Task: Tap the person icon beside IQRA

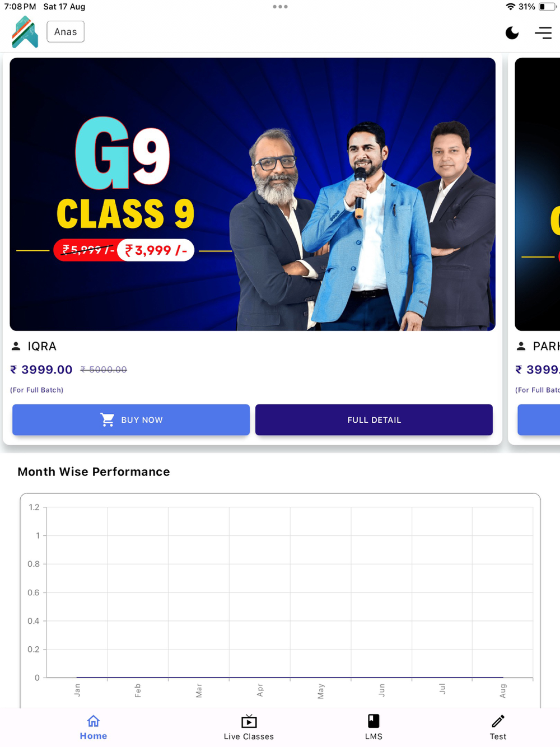Action: click(x=16, y=346)
